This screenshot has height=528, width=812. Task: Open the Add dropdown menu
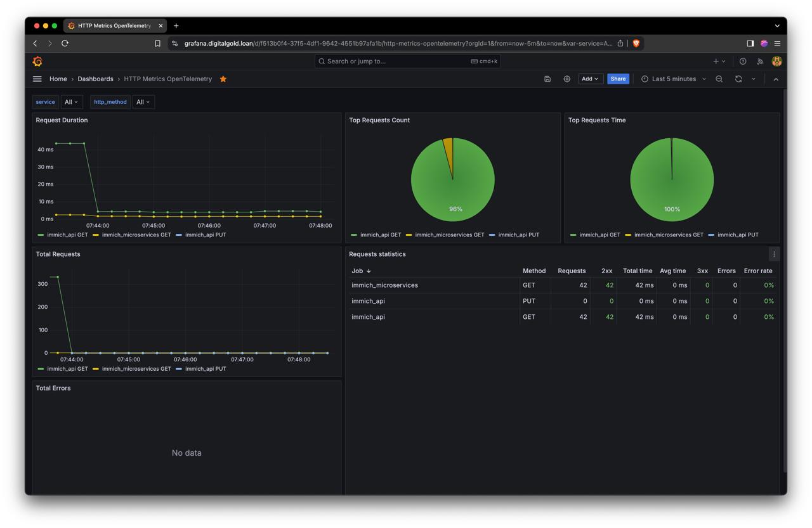click(x=590, y=79)
